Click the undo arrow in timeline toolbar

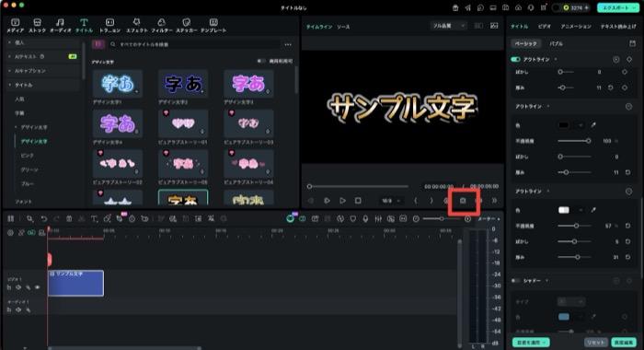43,219
